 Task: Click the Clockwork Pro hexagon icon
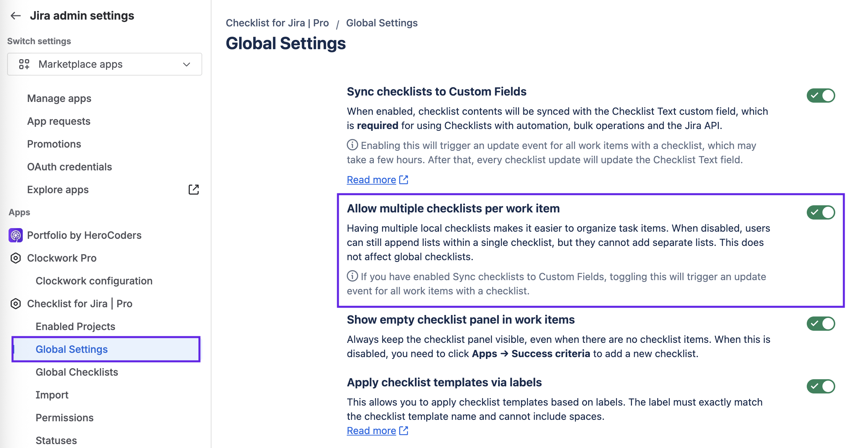[16, 258]
